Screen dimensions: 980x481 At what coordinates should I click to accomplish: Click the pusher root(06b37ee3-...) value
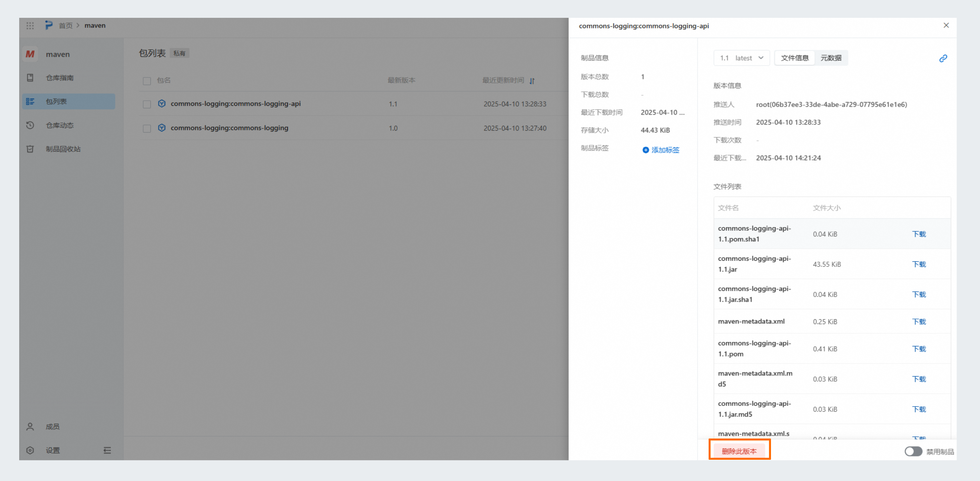click(831, 104)
